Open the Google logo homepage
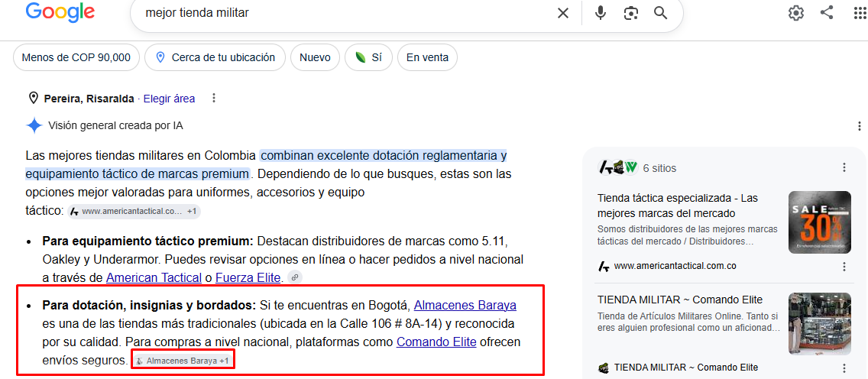Screen dimensions: 868x379 (60, 12)
